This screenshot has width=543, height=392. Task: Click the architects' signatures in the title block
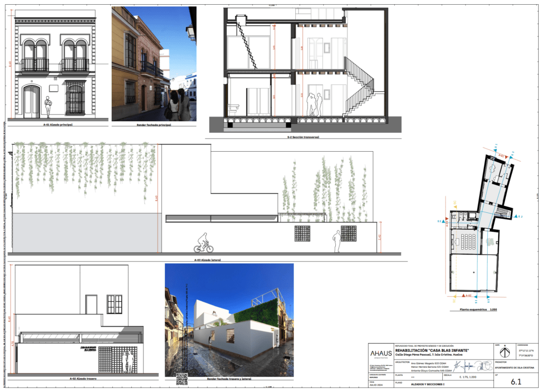(x=469, y=366)
